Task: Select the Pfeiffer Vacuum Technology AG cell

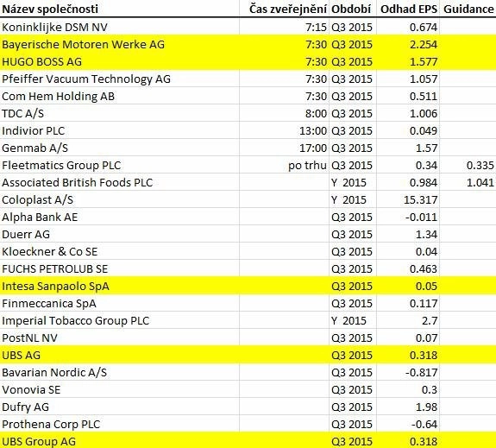Action: pyautogui.click(x=120, y=79)
